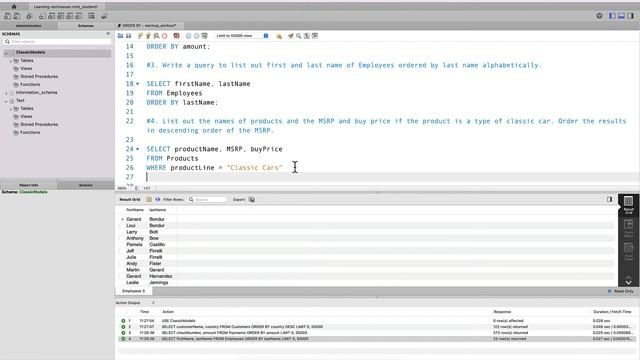Rollback the transaction
The width and height of the screenshot is (640, 360).
click(196, 36)
